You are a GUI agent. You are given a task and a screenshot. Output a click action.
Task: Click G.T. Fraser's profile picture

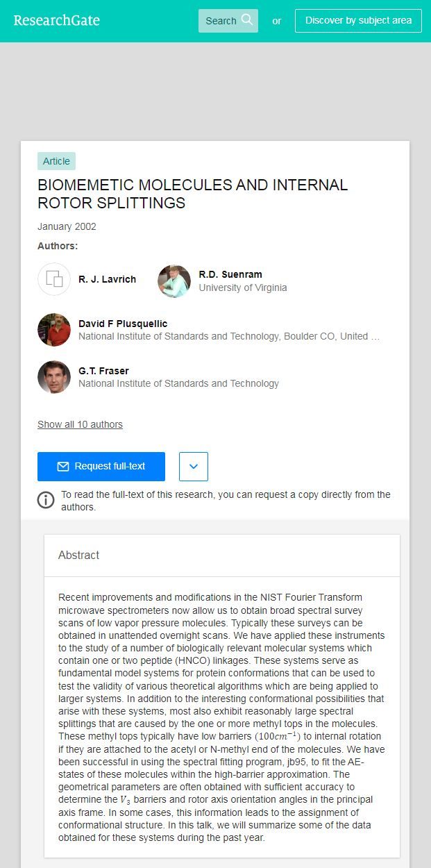(x=54, y=377)
